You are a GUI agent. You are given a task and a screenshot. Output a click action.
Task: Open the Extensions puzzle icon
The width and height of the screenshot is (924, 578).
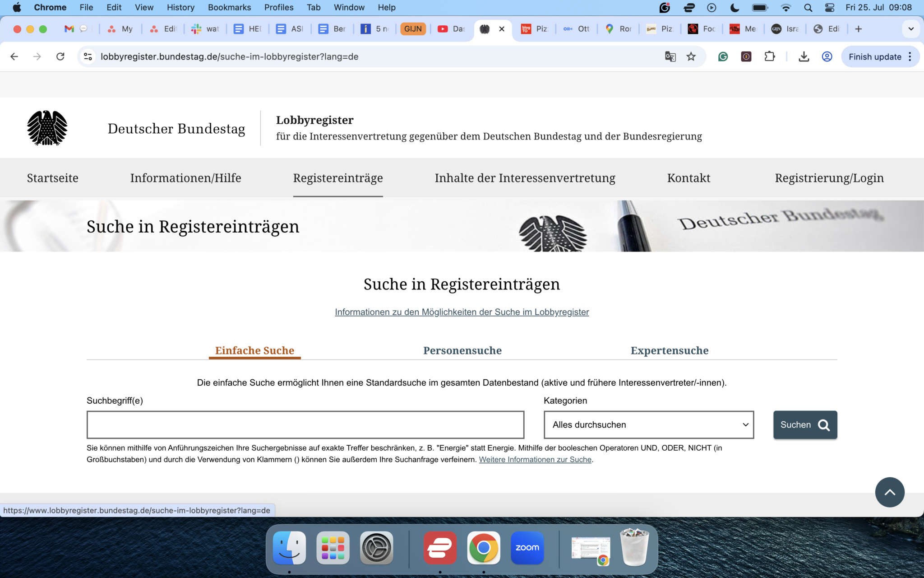[x=770, y=56]
